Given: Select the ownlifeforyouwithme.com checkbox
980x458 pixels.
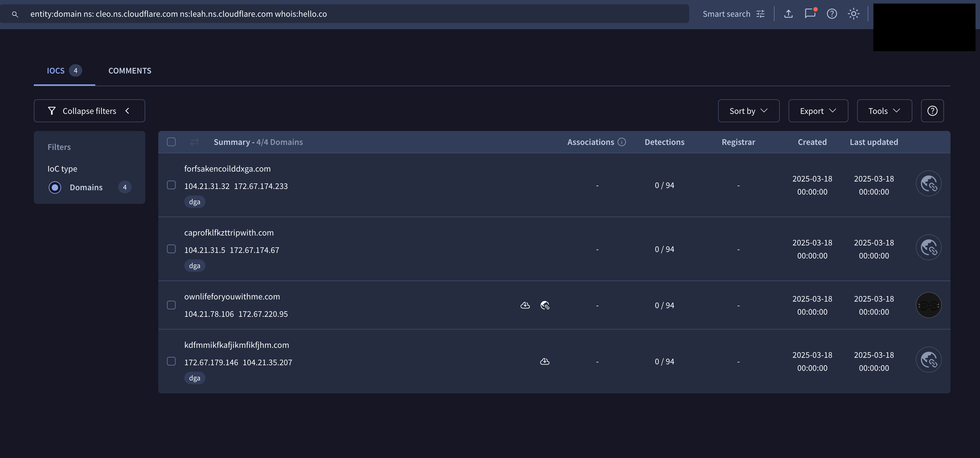Looking at the screenshot, I should [x=171, y=305].
